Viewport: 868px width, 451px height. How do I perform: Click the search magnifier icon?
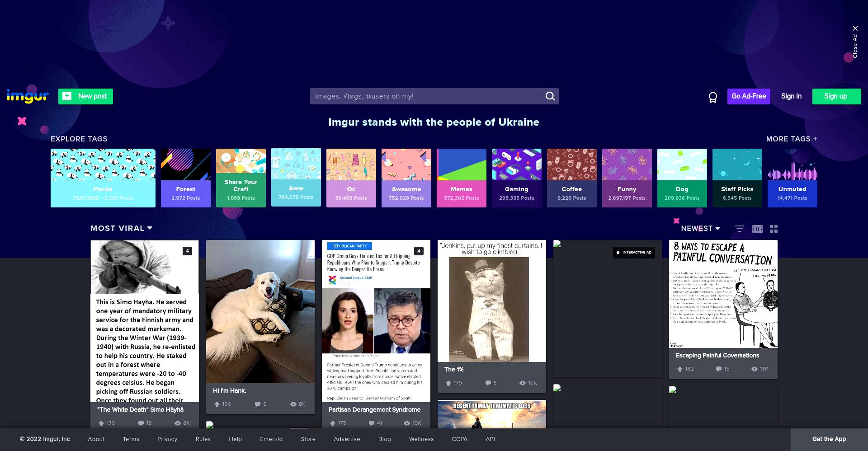coord(550,96)
